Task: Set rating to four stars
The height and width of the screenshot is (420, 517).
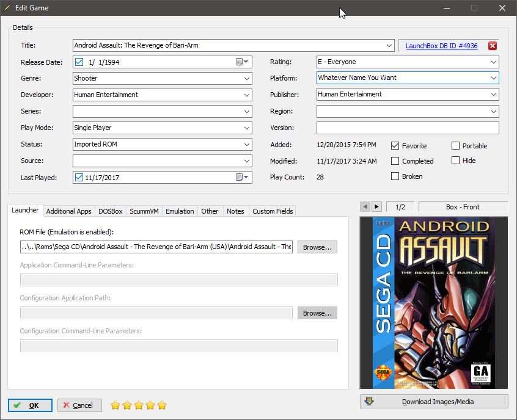Action: [150, 405]
